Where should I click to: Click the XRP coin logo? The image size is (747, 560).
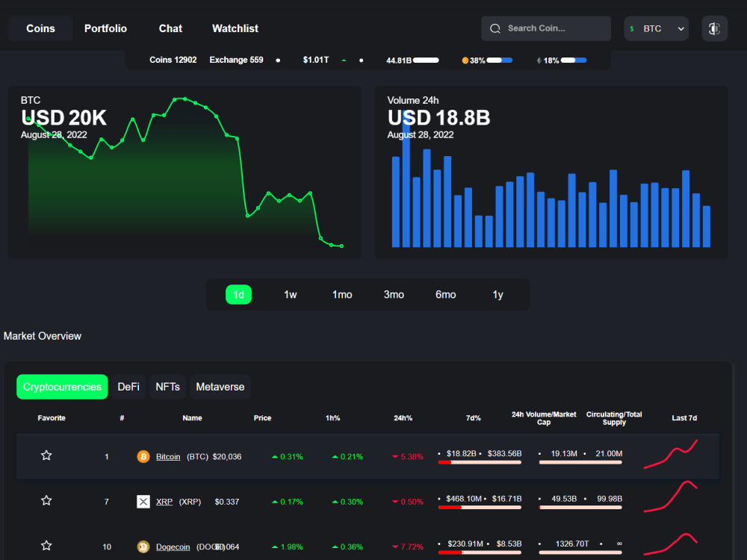143,502
